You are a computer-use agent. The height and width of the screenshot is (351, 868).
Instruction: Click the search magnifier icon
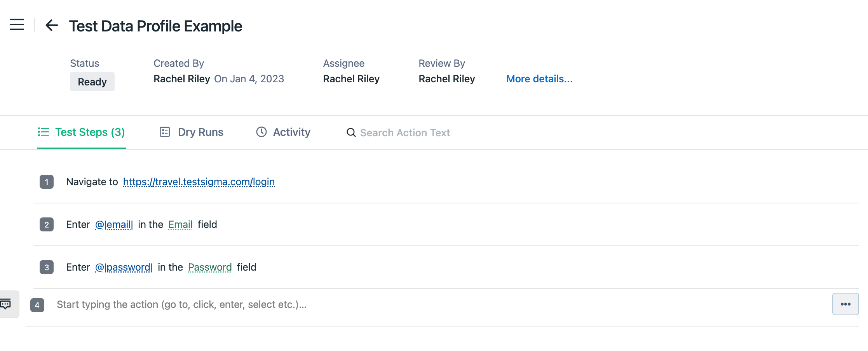(351, 132)
